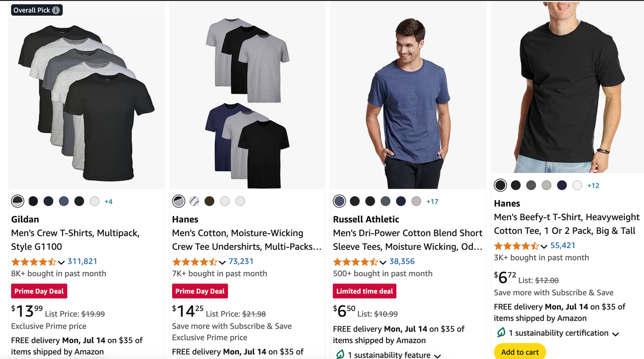Add Hanes Beefy-t shirt to cart
The image size is (644, 359).
click(520, 352)
